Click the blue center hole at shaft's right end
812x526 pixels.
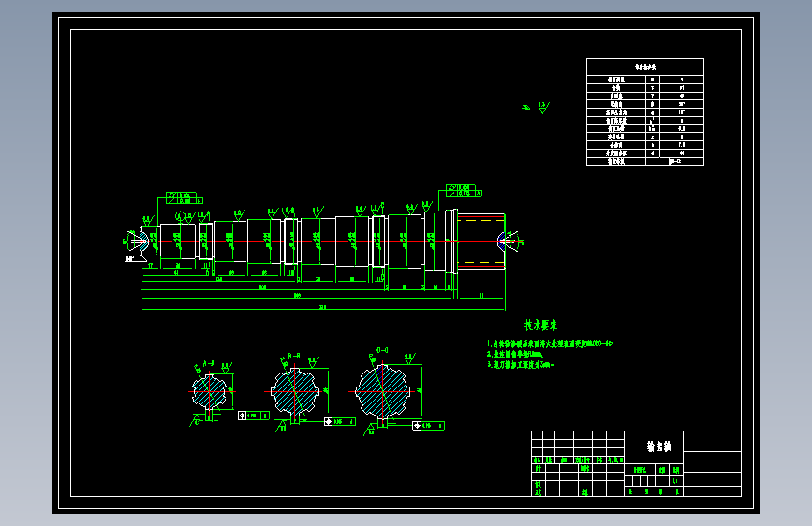tap(501, 241)
